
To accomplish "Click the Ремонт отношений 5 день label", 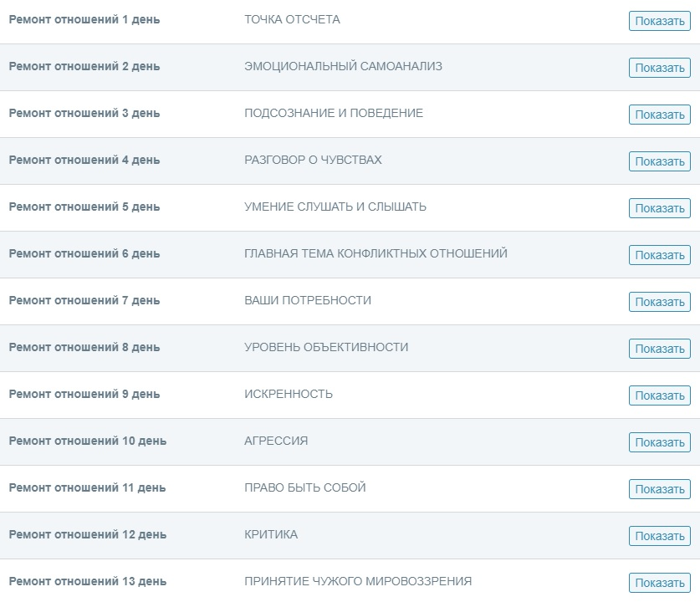I will 84,207.
